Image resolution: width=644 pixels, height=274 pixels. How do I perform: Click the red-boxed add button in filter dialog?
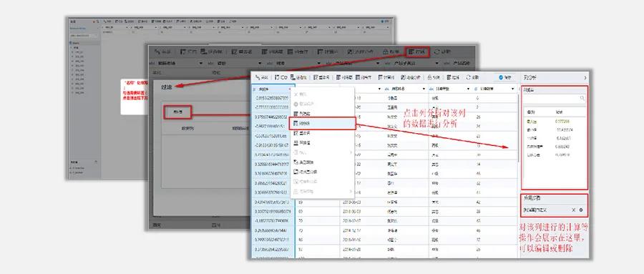point(177,112)
